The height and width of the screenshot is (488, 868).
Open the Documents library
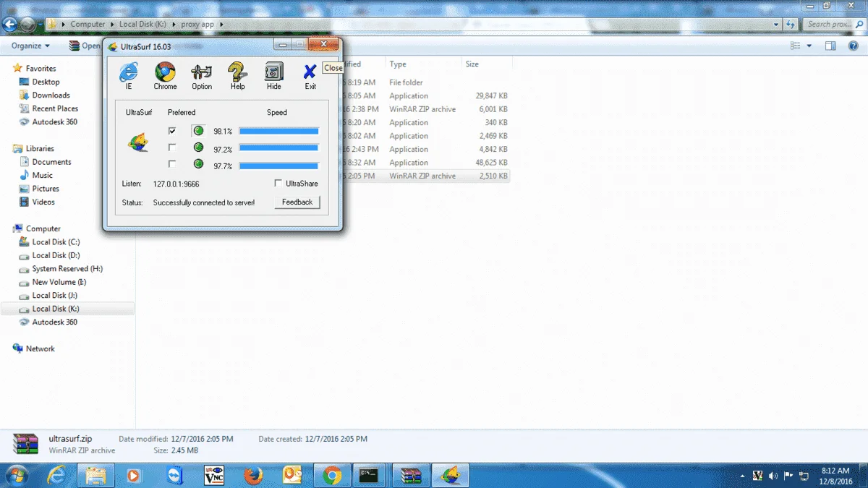[x=51, y=162]
